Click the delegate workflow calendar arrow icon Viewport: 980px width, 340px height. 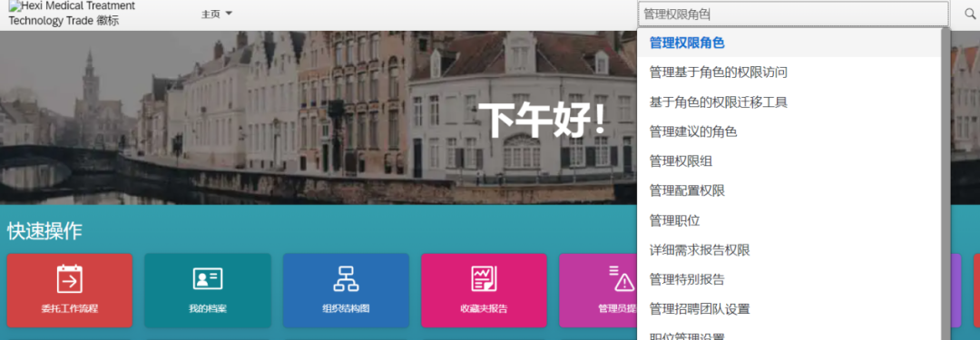pyautogui.click(x=69, y=278)
